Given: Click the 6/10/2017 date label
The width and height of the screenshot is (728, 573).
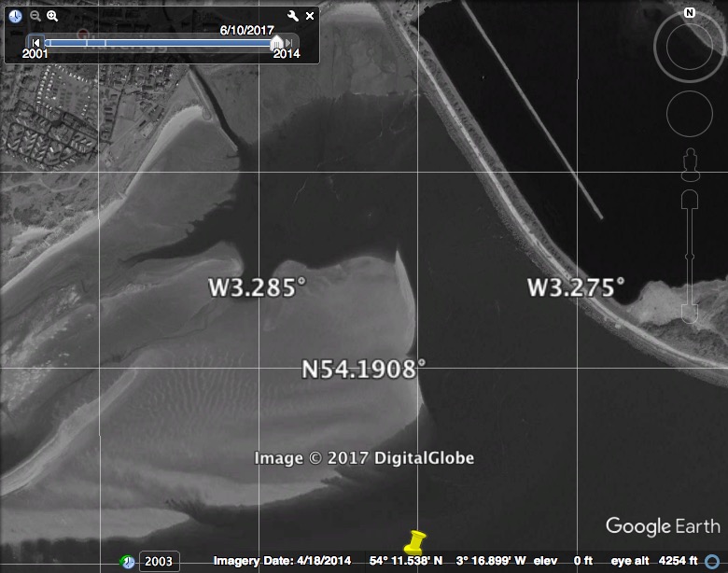Looking at the screenshot, I should (x=247, y=30).
